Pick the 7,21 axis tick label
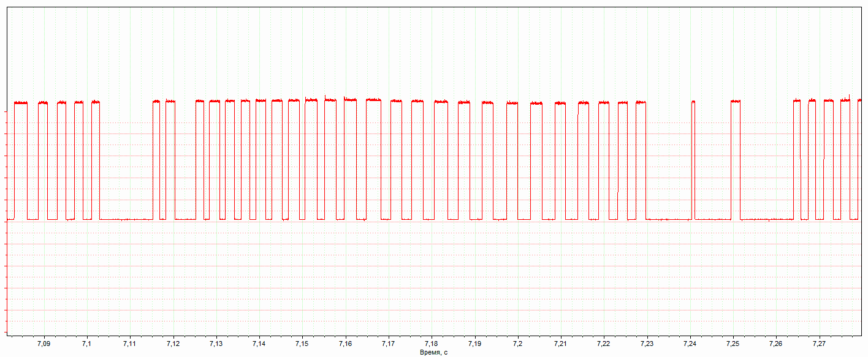This screenshot has height=357, width=868. pos(560,345)
